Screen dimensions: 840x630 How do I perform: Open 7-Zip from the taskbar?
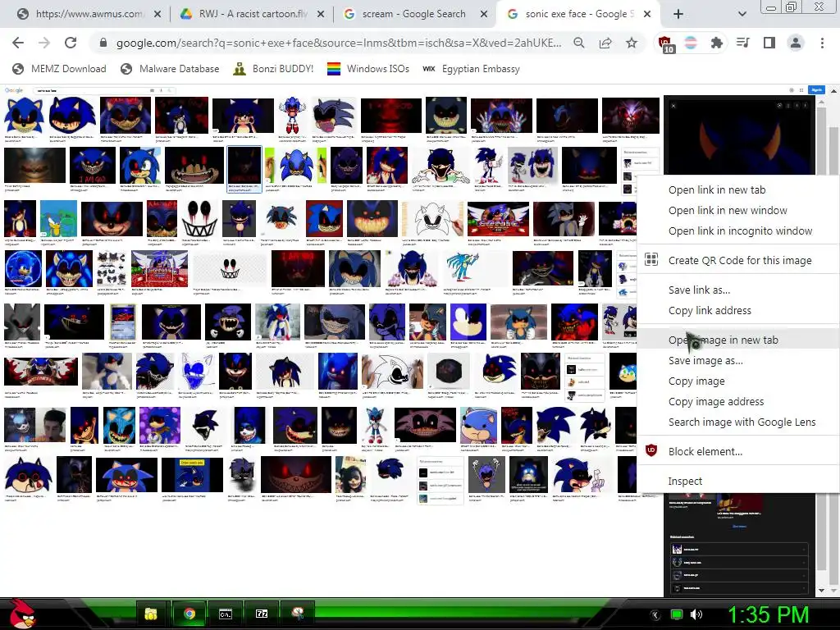click(x=262, y=614)
